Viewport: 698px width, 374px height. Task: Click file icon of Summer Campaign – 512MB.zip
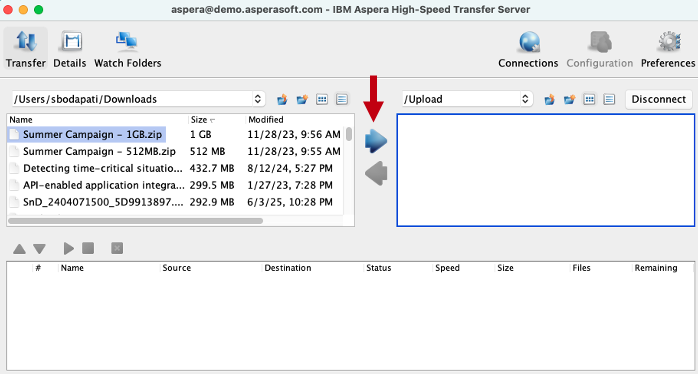pyautogui.click(x=14, y=151)
